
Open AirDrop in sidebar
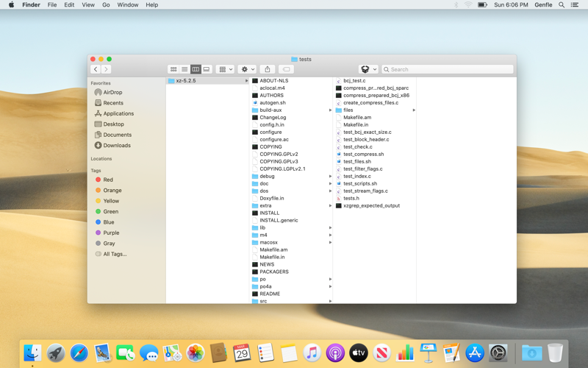108,92
